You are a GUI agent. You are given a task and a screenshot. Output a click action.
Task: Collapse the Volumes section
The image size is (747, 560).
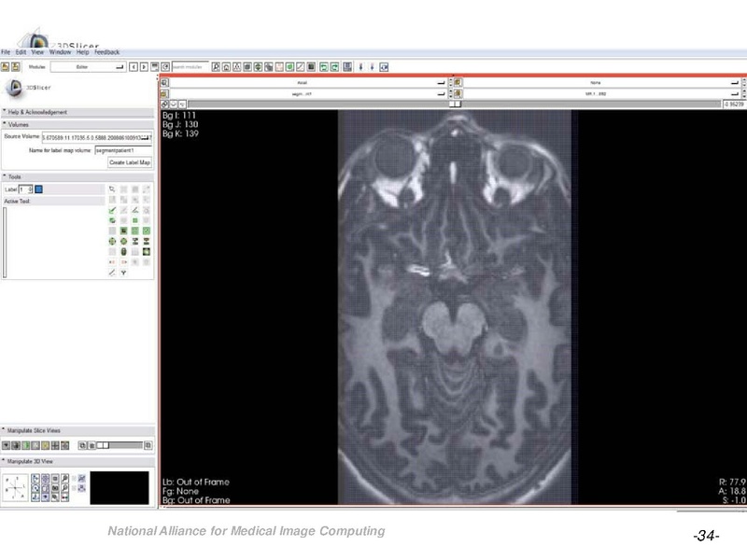pos(78,125)
